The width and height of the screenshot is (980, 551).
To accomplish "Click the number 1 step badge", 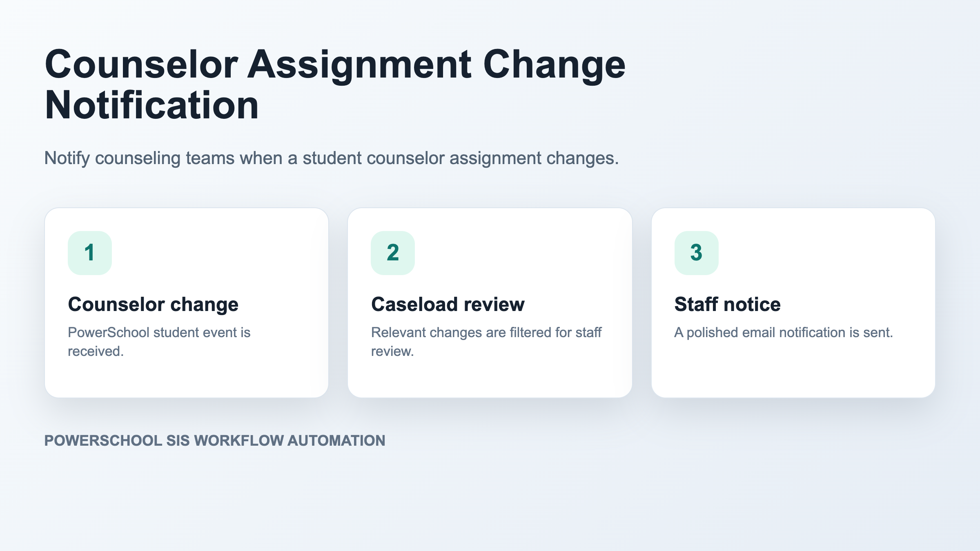I will pyautogui.click(x=90, y=253).
